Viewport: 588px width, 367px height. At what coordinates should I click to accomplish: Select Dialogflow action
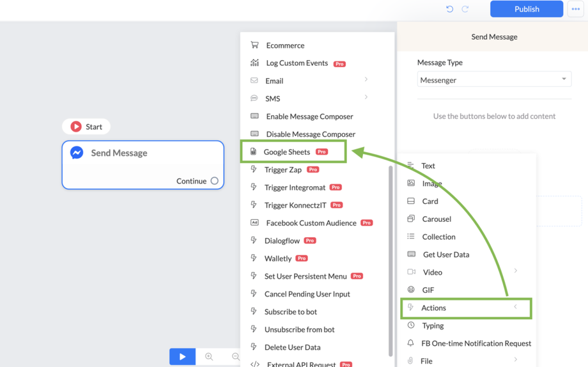click(283, 240)
